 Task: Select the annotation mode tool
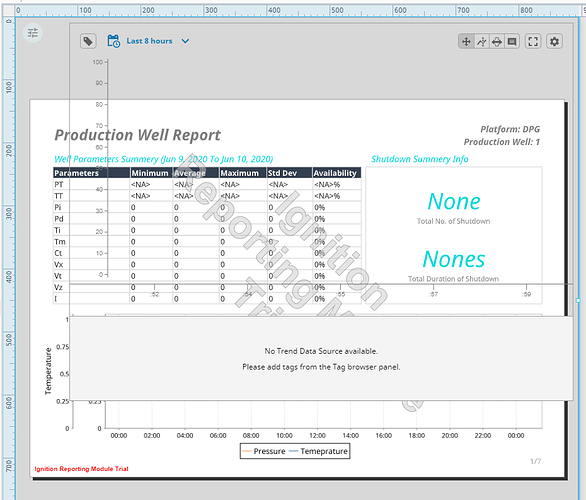512,41
